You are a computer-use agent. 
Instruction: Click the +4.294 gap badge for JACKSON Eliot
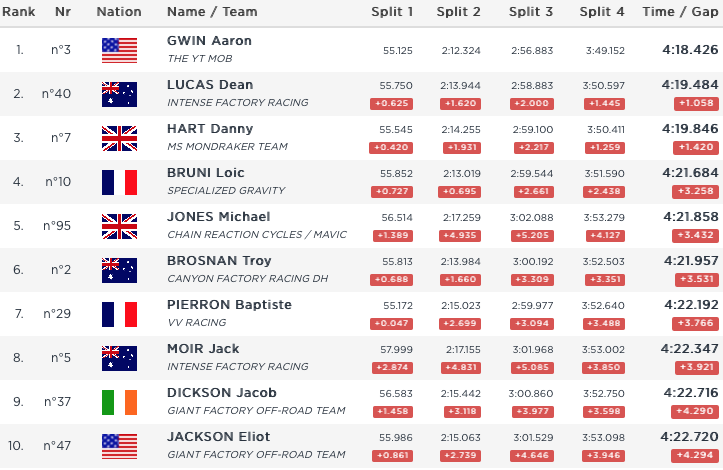coord(696,455)
